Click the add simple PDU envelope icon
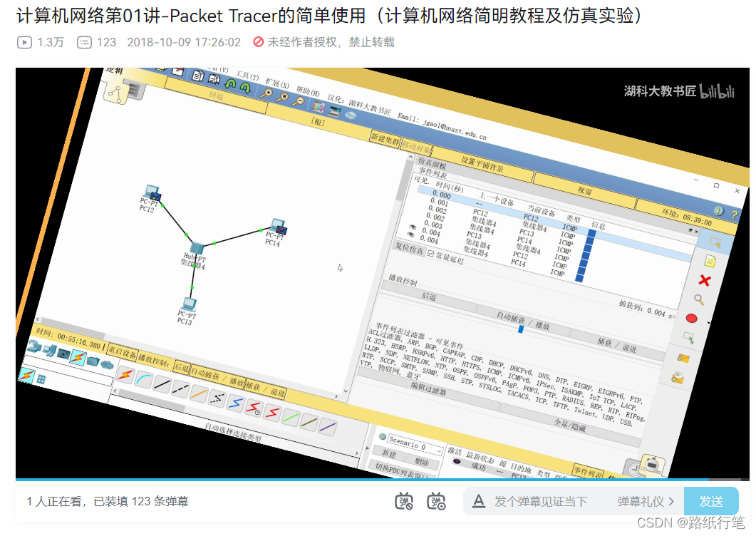Screen dimensions: 756x536 [683, 358]
